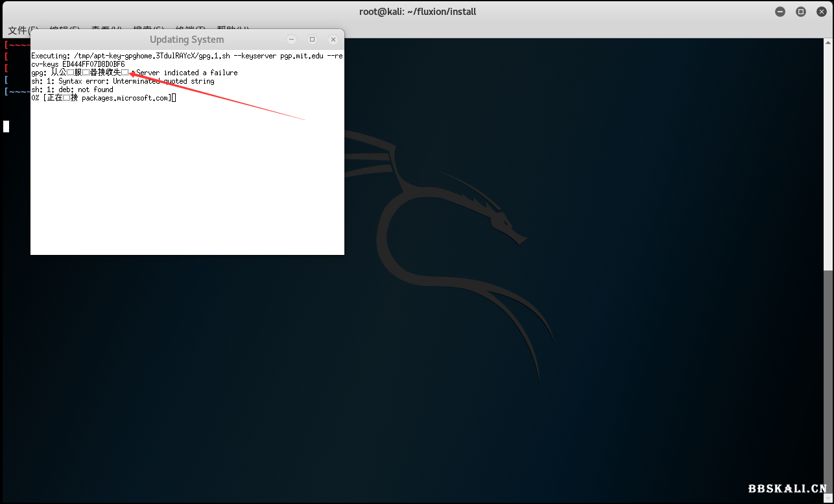Close the Updating System window
This screenshot has width=834, height=504.
pos(333,40)
